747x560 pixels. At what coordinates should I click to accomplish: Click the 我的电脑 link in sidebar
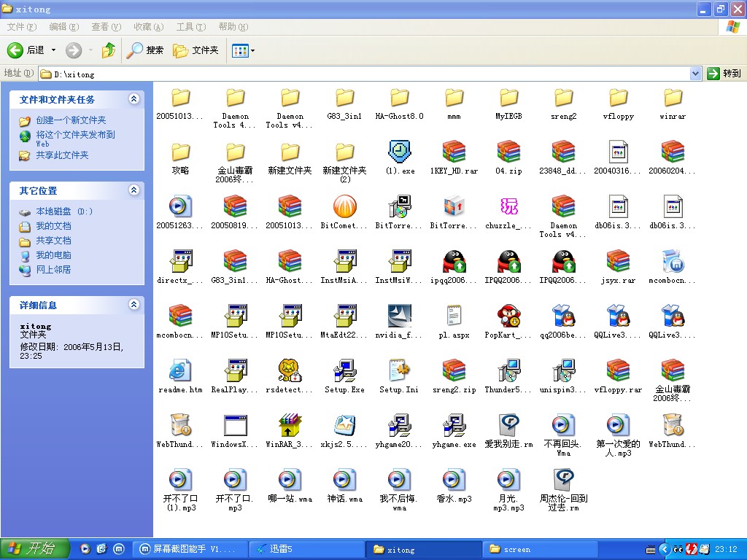click(53, 255)
